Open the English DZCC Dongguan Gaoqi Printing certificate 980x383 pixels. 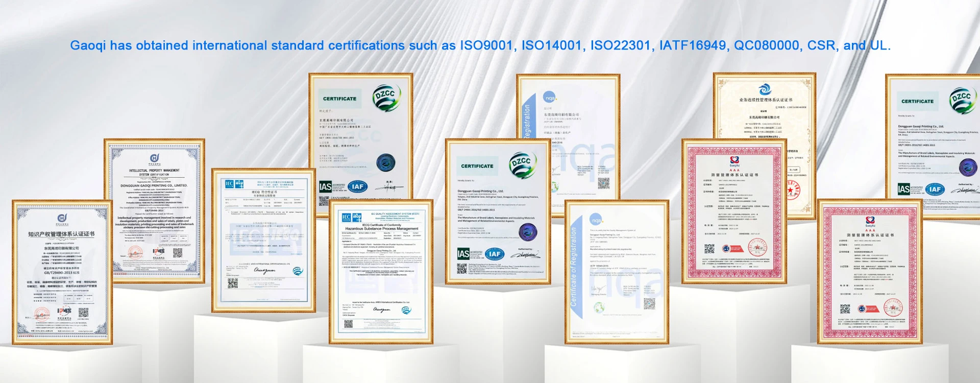(498, 211)
